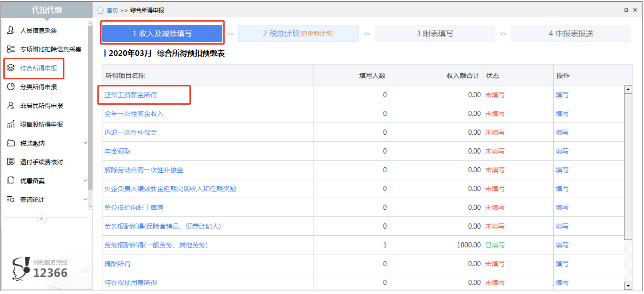This screenshot has height=294, width=644.
Task: Click the 税款缴纳 wallet icon
Action: [11, 143]
